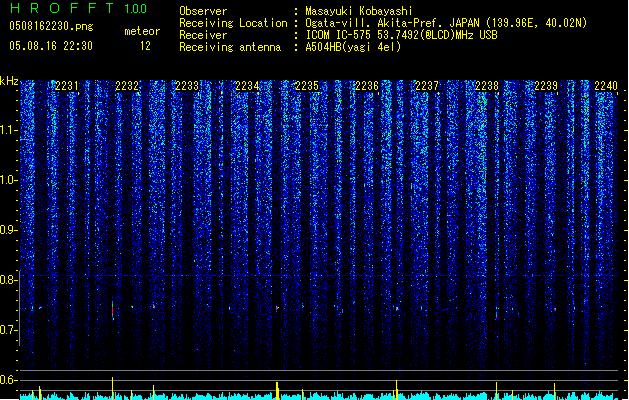
Task: Click the 2234 time marker
Action: (247, 86)
